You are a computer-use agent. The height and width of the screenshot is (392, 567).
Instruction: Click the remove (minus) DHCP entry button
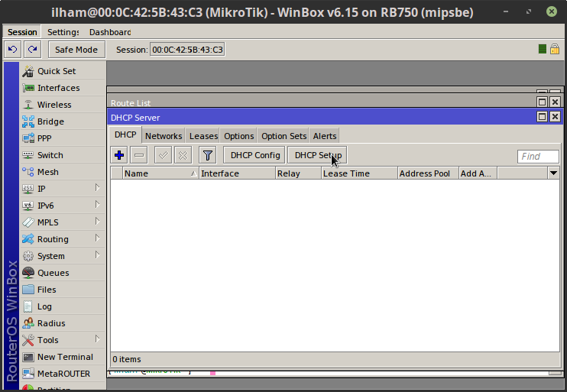coord(139,155)
